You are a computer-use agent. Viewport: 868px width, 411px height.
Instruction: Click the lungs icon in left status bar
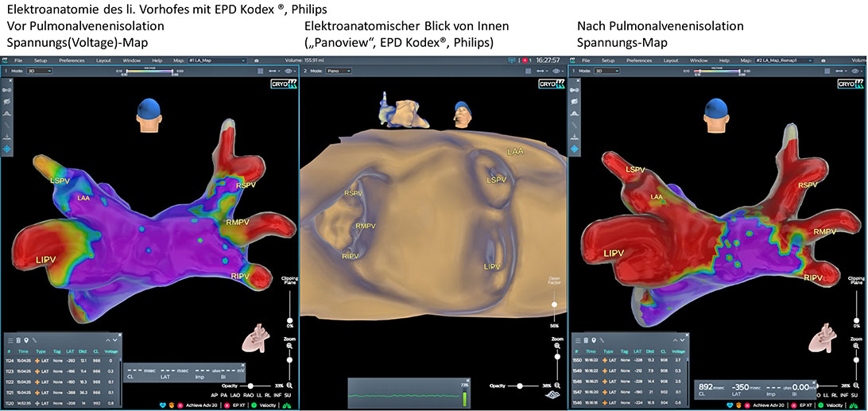pos(287,405)
